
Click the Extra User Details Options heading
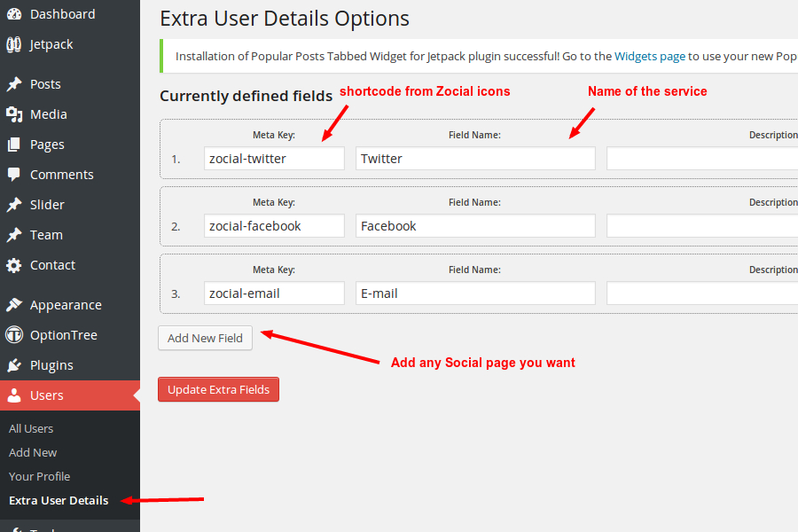tap(285, 19)
